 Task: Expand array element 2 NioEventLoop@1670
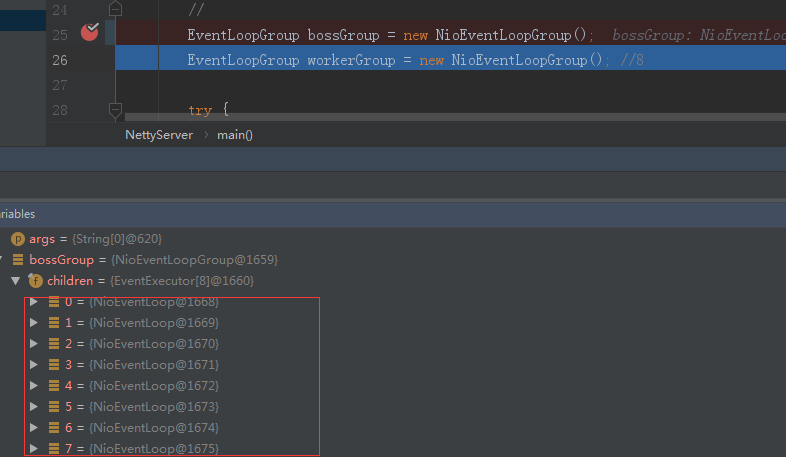click(34, 344)
